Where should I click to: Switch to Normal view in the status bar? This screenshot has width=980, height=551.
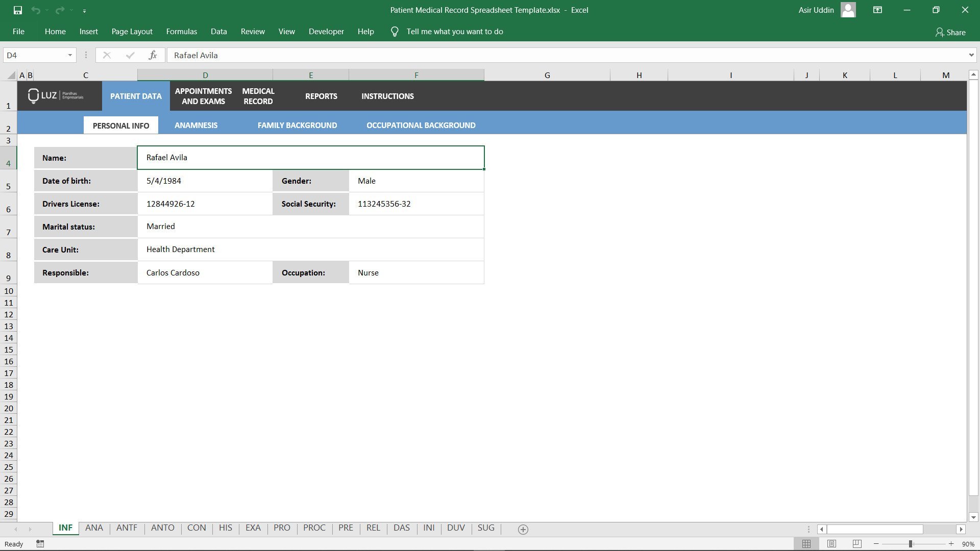806,544
